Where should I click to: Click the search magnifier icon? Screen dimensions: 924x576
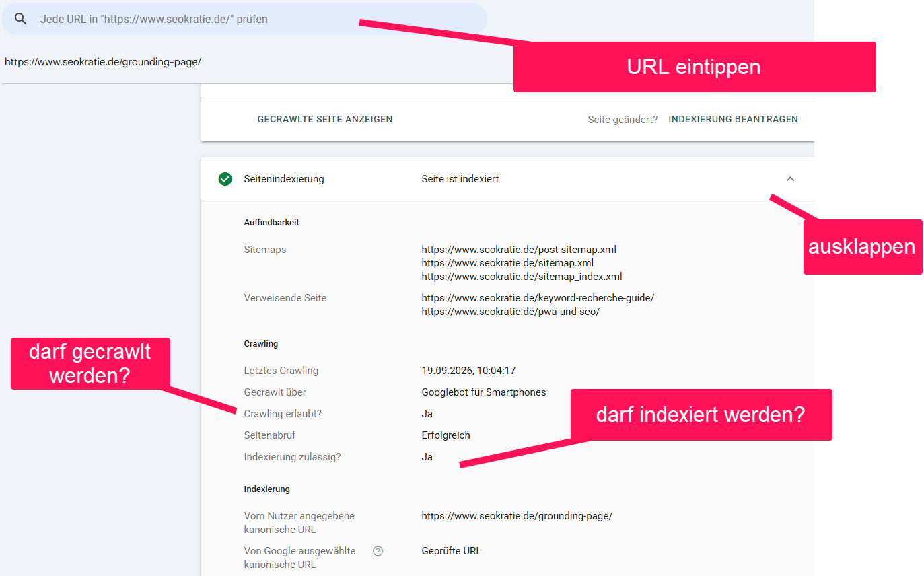pos(20,19)
